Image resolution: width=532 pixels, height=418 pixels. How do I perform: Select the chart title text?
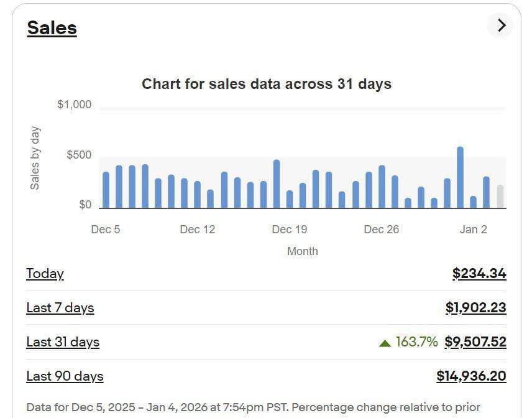tap(266, 83)
